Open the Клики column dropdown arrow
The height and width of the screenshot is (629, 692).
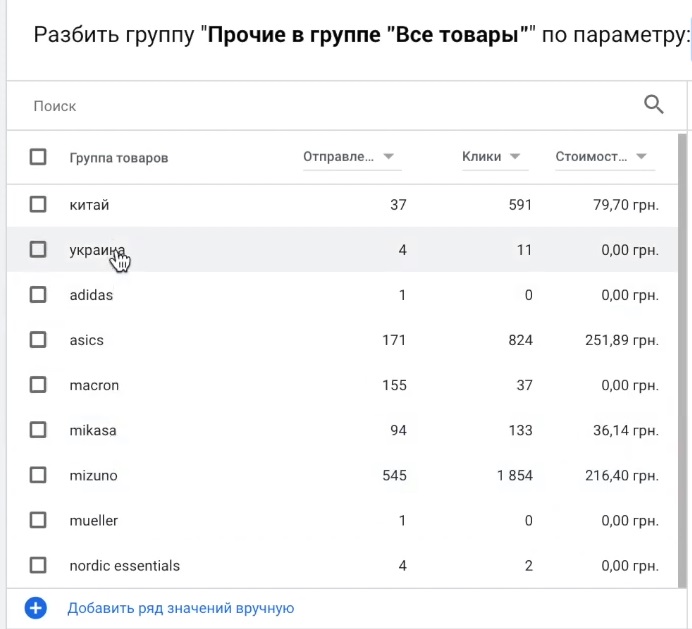tap(515, 156)
